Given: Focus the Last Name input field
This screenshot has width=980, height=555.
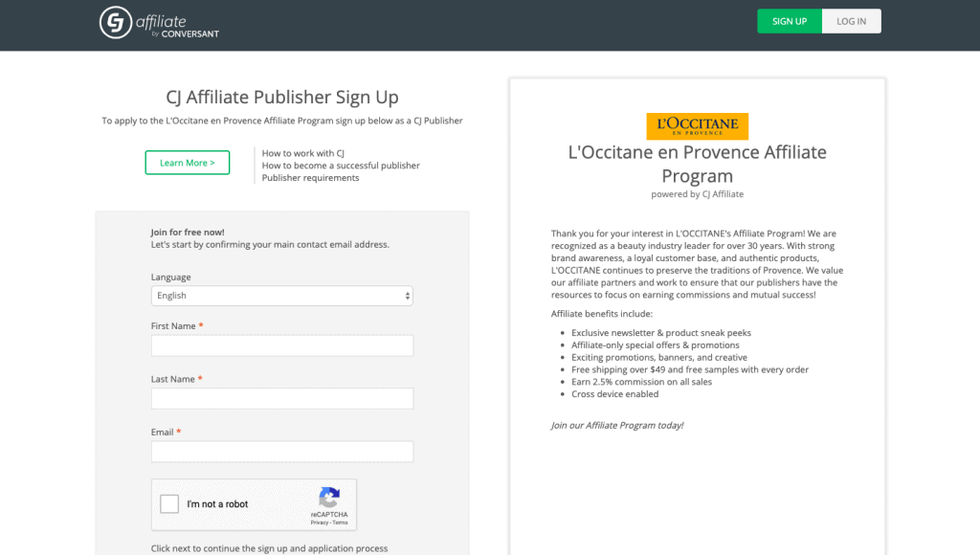Looking at the screenshot, I should (x=282, y=399).
